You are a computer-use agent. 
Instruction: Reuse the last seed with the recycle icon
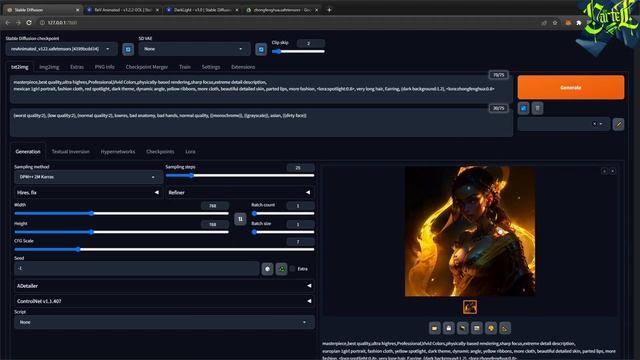coord(281,269)
